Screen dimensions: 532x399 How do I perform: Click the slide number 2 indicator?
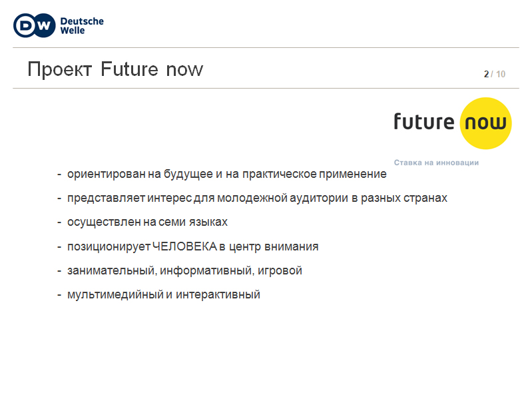point(486,74)
